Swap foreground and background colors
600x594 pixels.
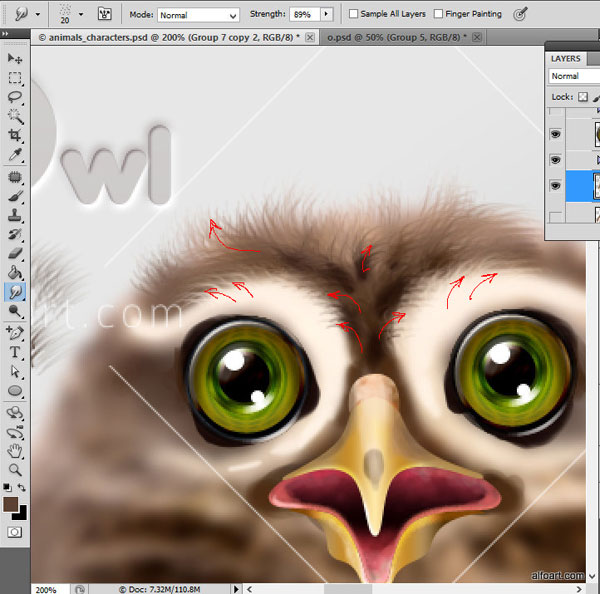pyautogui.click(x=22, y=487)
